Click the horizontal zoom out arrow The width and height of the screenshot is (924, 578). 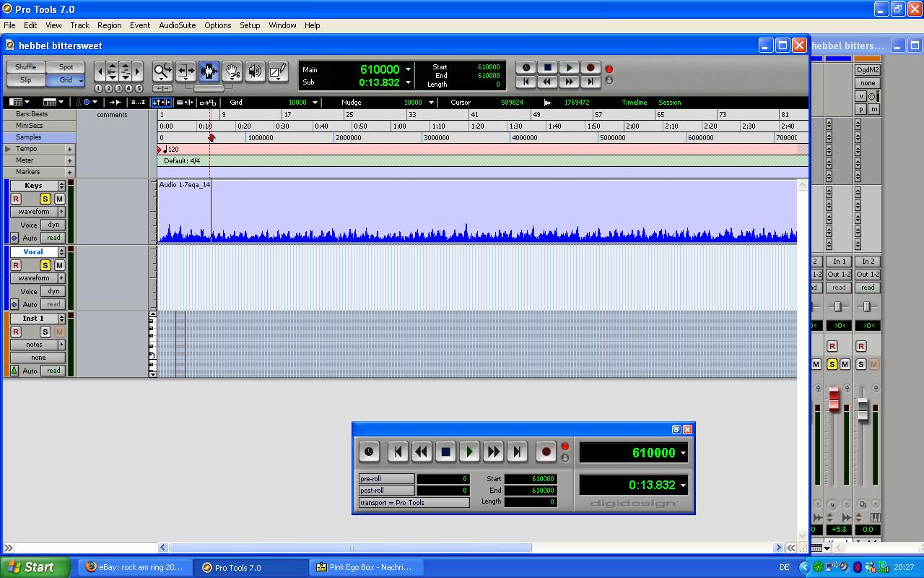(100, 71)
